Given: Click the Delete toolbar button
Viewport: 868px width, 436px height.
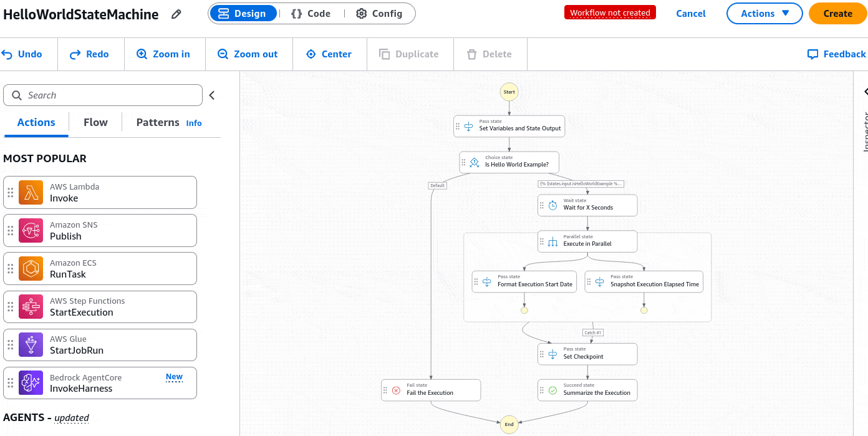Looking at the screenshot, I should point(489,54).
